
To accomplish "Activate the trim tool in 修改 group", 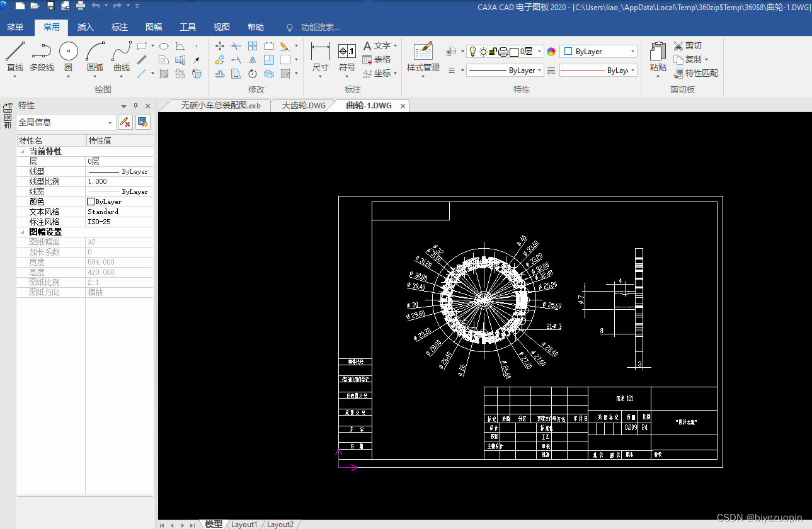I will click(236, 46).
